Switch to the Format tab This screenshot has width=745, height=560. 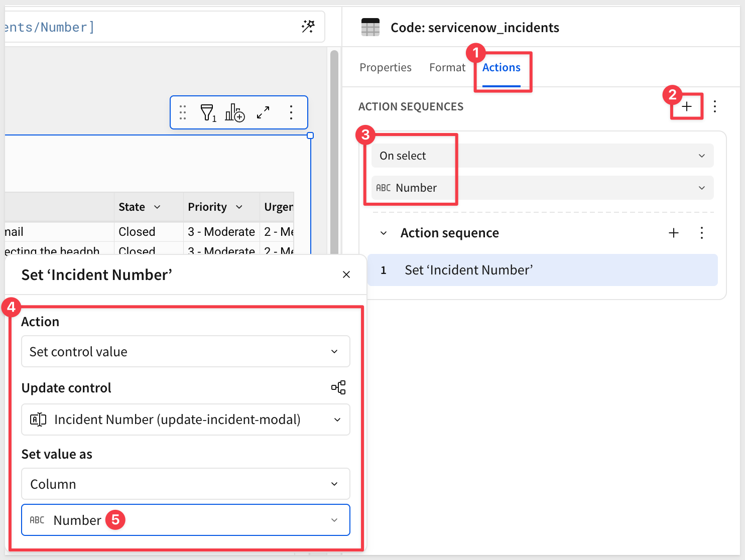pos(447,68)
